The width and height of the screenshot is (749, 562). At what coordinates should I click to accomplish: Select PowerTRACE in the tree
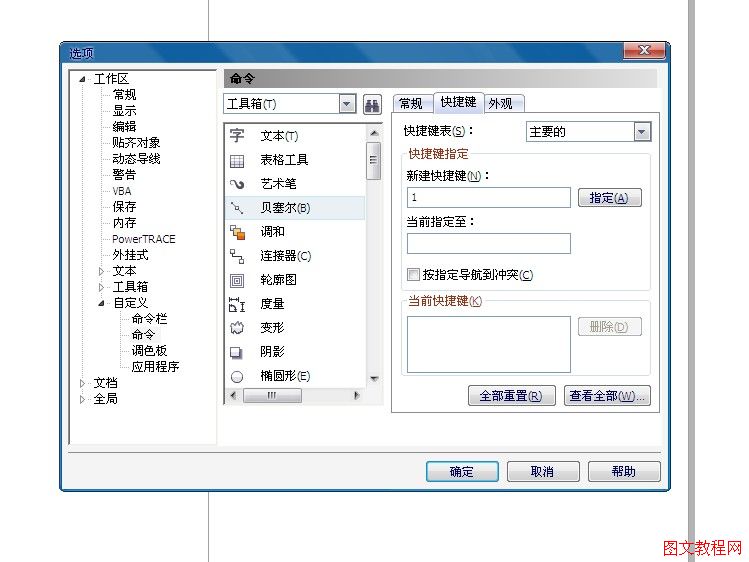click(144, 239)
